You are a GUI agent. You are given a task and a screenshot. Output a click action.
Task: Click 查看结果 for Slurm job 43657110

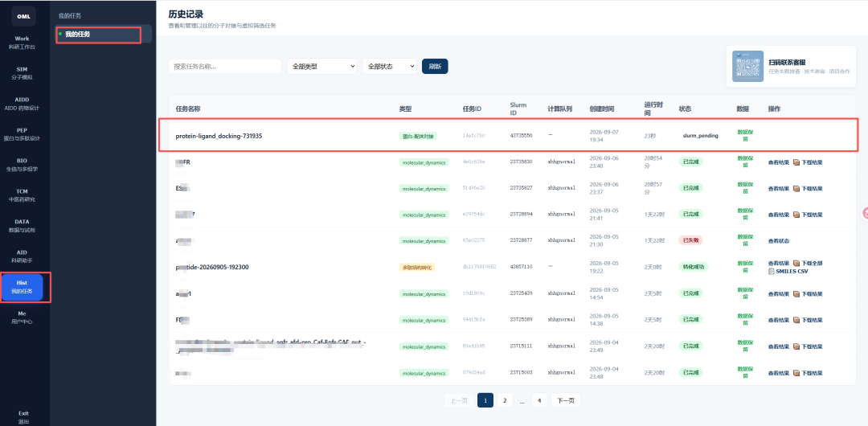pyautogui.click(x=778, y=263)
